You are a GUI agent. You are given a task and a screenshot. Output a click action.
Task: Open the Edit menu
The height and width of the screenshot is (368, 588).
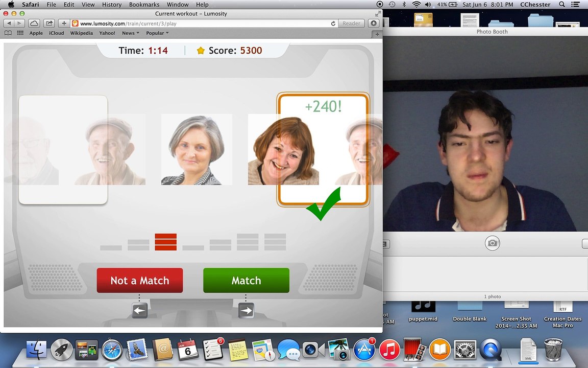coord(69,5)
